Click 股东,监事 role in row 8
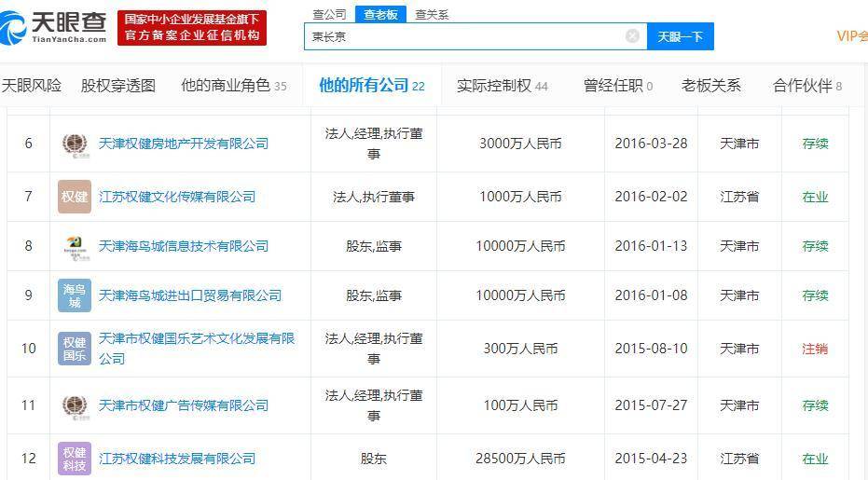The width and height of the screenshot is (868, 480). tap(374, 246)
